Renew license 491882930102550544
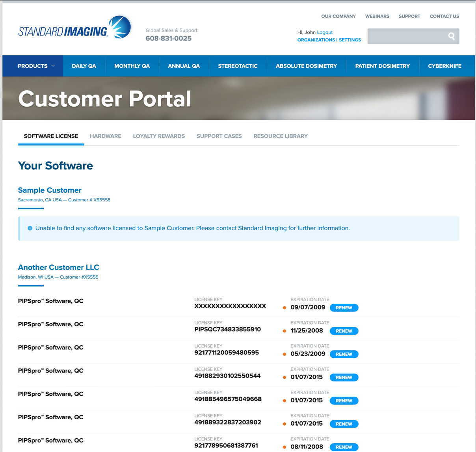476x452 pixels. click(344, 378)
